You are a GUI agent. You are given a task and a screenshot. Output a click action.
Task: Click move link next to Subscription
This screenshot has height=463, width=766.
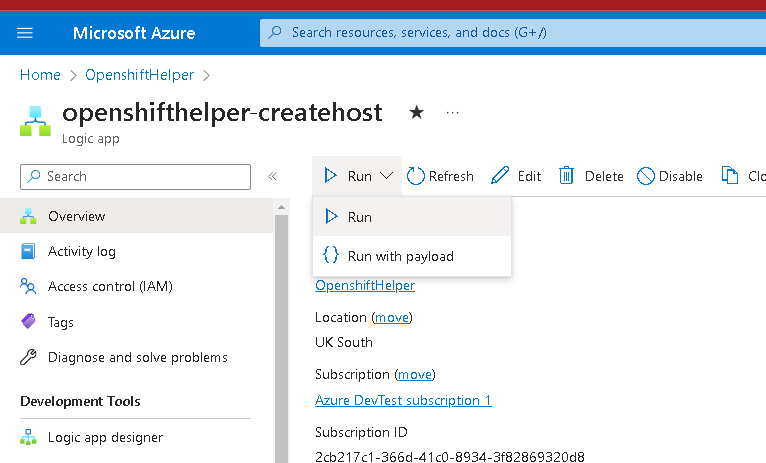[415, 375]
